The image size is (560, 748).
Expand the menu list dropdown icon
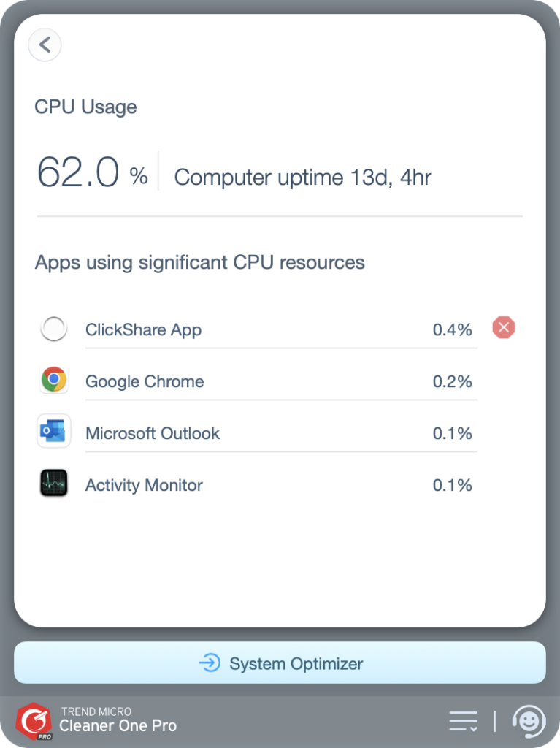tap(463, 721)
